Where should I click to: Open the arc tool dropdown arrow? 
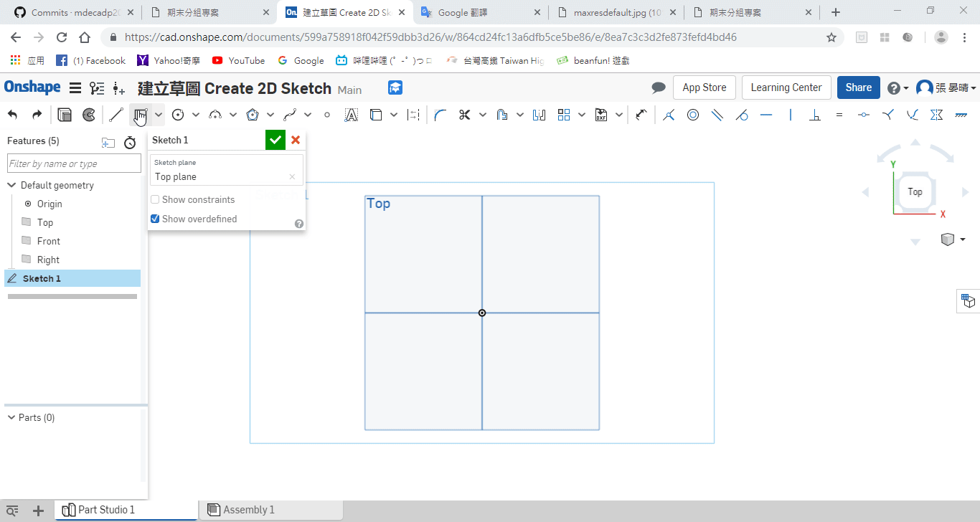tap(233, 115)
